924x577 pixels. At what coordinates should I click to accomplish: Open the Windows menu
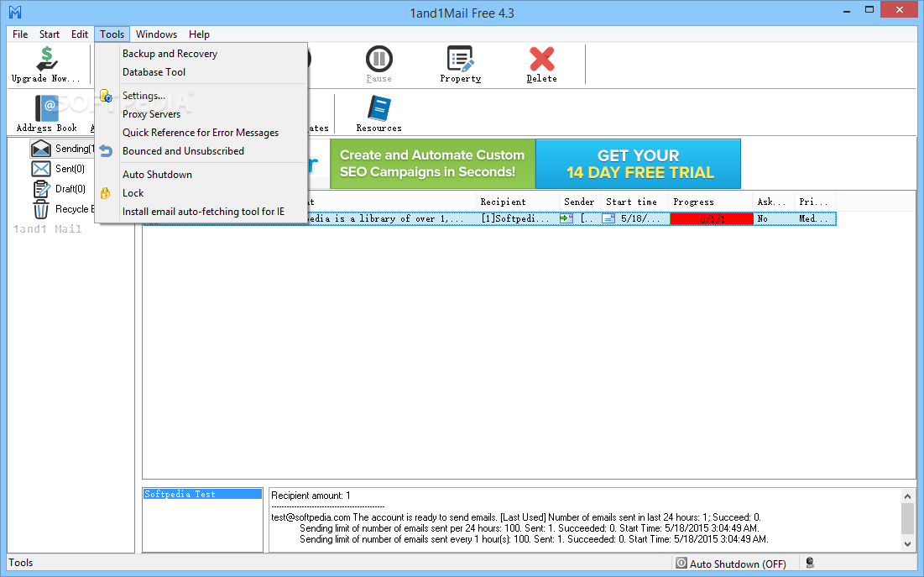coord(156,34)
